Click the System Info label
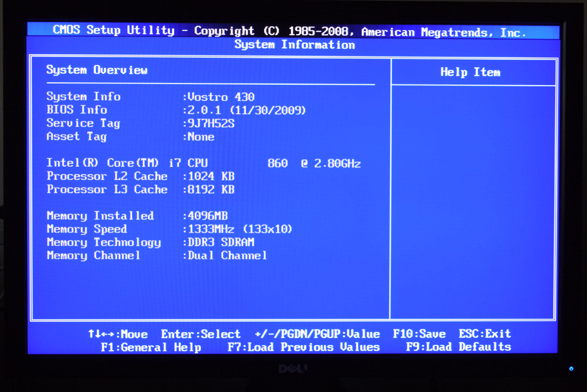The height and width of the screenshot is (392, 587). (83, 97)
